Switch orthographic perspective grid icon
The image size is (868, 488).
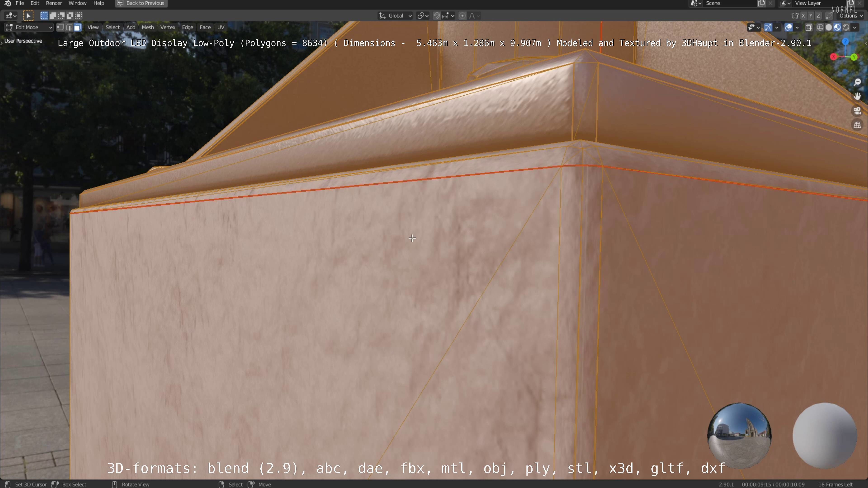click(x=858, y=125)
